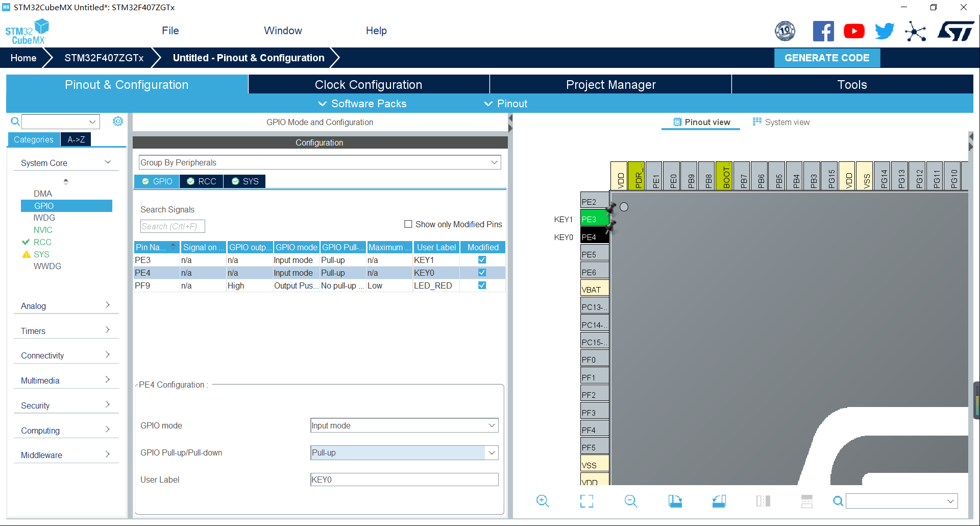The image size is (980, 526).
Task: Click the STM32CubeMX logo
Action: point(27,32)
